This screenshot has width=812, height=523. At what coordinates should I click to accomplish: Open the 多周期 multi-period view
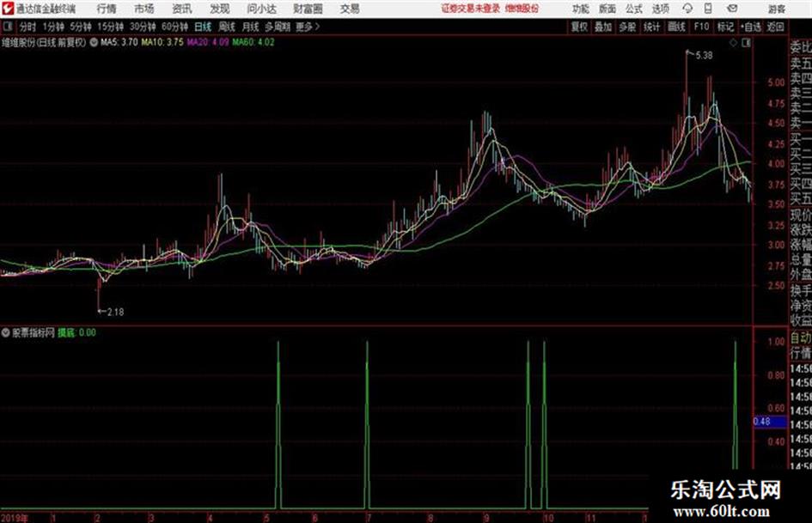(278, 27)
